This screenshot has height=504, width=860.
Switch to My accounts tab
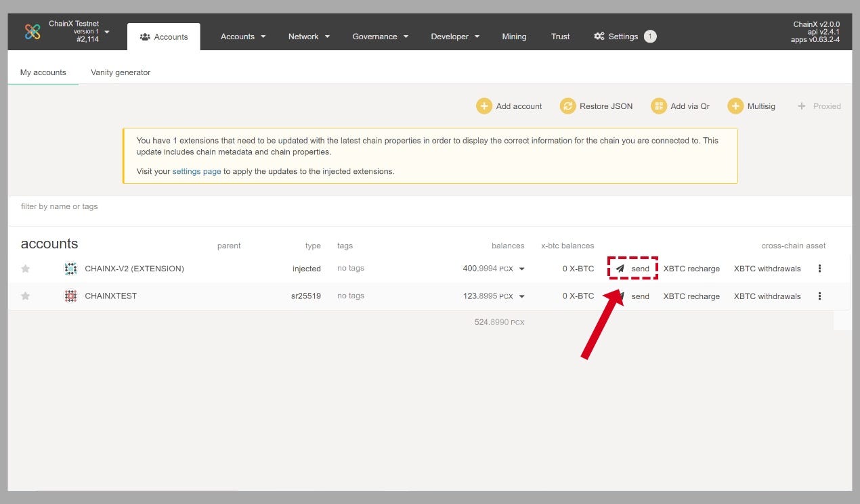[43, 72]
